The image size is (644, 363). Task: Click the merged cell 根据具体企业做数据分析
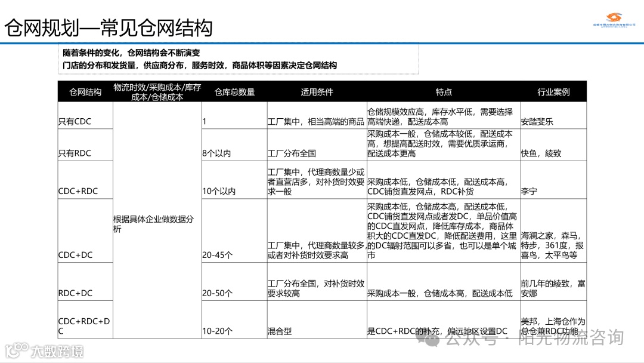pos(157,220)
